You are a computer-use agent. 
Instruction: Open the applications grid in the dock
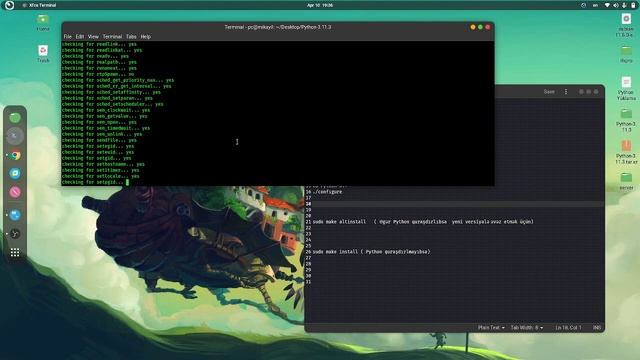coord(15,253)
